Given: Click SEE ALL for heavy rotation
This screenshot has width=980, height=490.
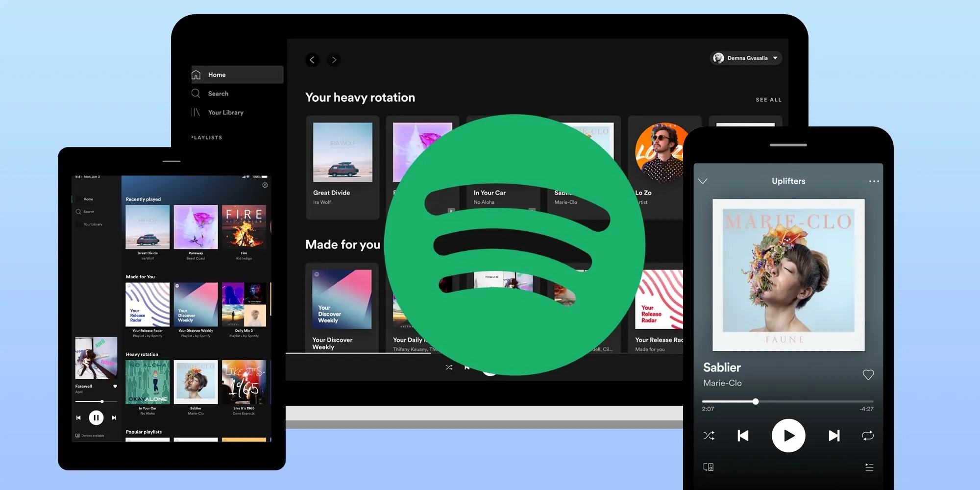Looking at the screenshot, I should pyautogui.click(x=768, y=100).
